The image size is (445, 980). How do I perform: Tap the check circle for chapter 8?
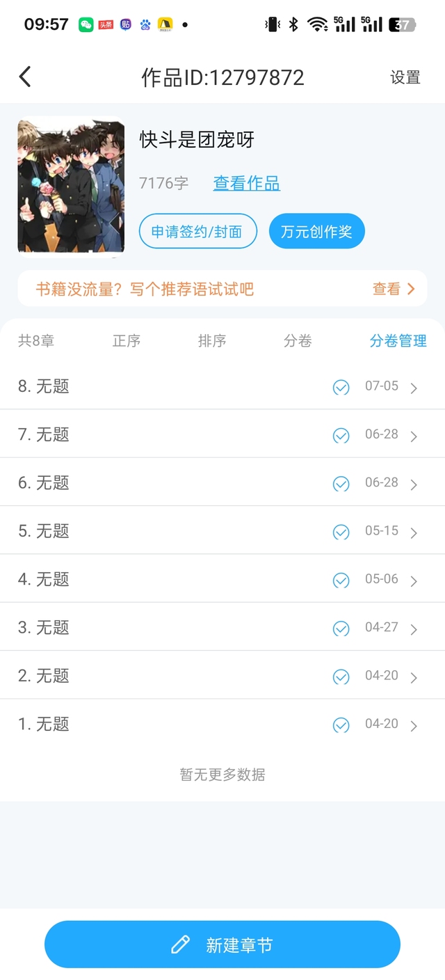(341, 388)
